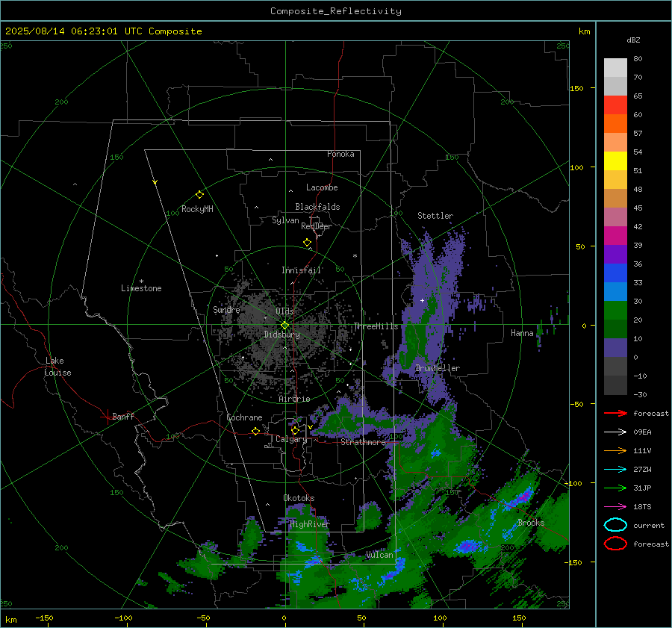Click the yellow diamond marker near RockyMH

point(199,195)
